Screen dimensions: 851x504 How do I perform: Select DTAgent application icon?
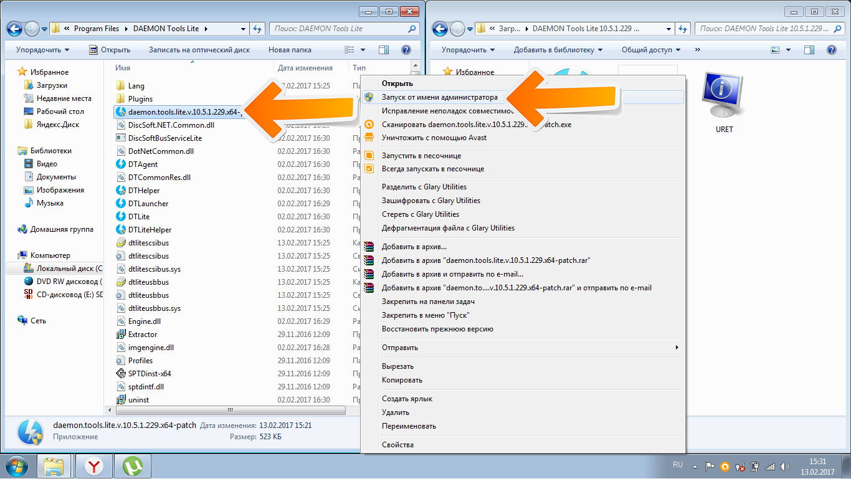(121, 164)
